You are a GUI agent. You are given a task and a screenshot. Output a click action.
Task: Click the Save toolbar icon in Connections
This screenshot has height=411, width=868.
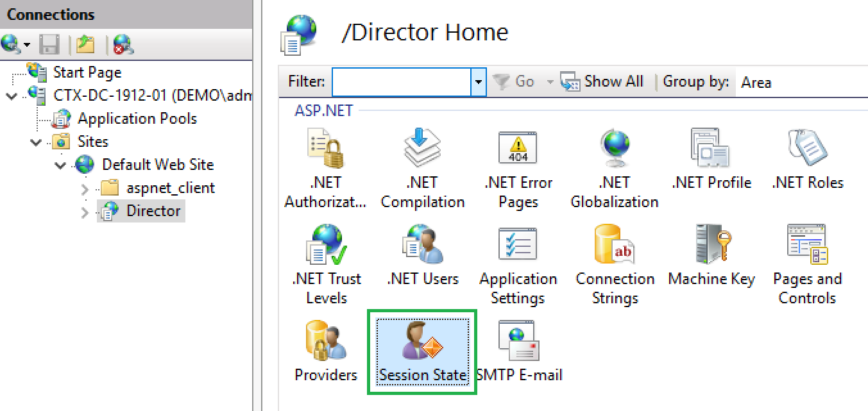tap(49, 44)
